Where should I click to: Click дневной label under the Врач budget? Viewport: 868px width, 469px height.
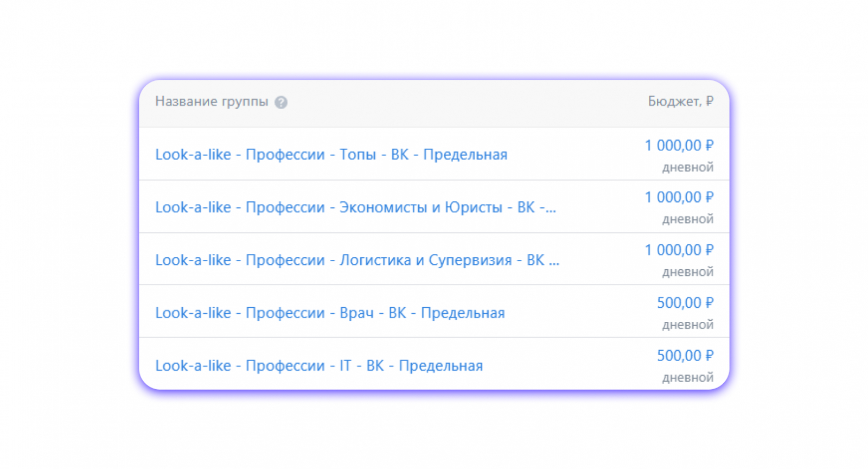click(687, 325)
